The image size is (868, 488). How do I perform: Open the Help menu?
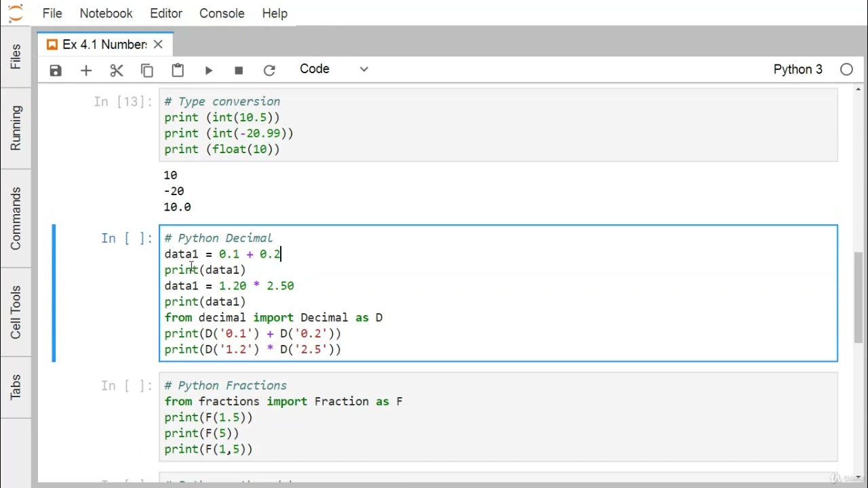[275, 14]
